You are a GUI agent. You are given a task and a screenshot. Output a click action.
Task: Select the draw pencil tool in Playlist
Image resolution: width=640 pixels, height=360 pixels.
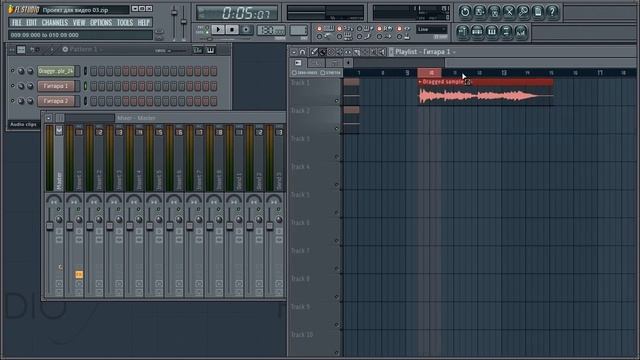(x=313, y=52)
